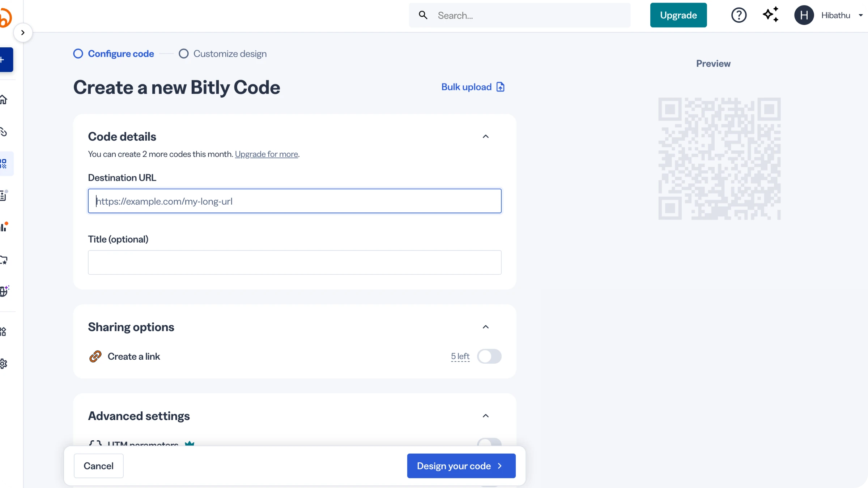
Task: Open the Bitly logo home link
Action: click(5, 17)
